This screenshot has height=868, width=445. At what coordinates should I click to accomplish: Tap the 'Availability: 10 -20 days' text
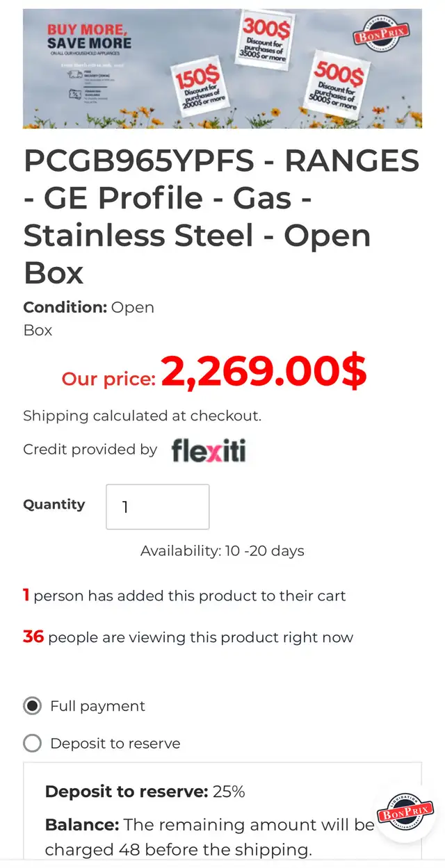222,551
